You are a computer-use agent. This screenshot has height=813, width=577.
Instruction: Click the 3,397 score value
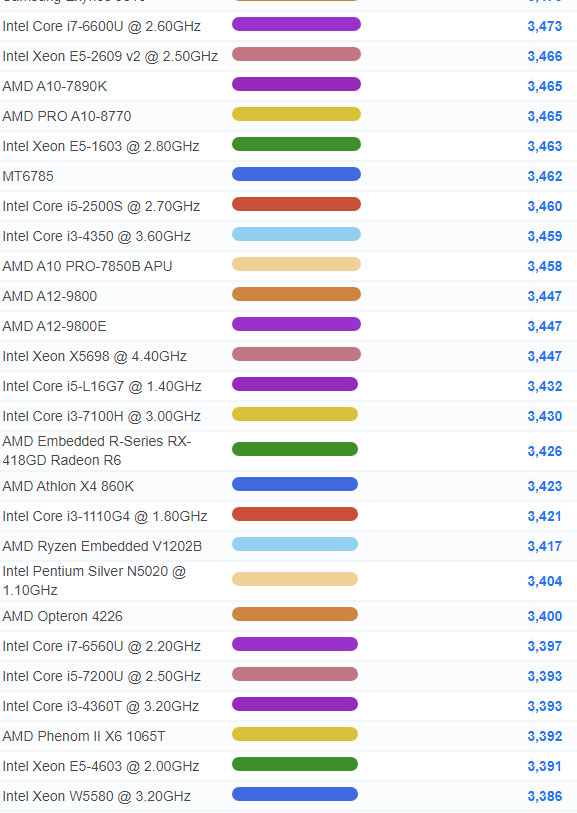click(545, 647)
